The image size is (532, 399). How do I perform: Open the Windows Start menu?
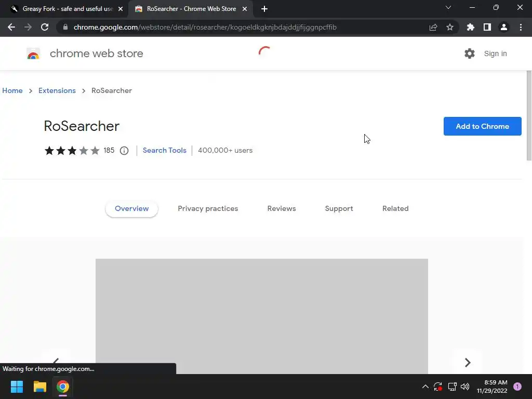pyautogui.click(x=17, y=387)
